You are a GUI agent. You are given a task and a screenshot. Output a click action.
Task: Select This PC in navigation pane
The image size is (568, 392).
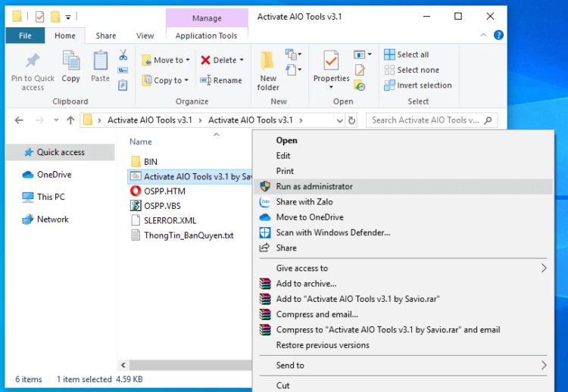point(51,197)
